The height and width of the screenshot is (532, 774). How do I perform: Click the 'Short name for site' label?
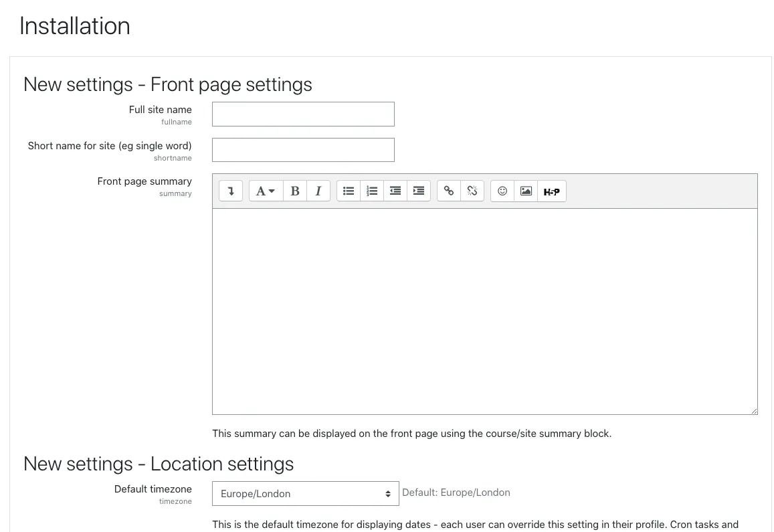click(110, 146)
